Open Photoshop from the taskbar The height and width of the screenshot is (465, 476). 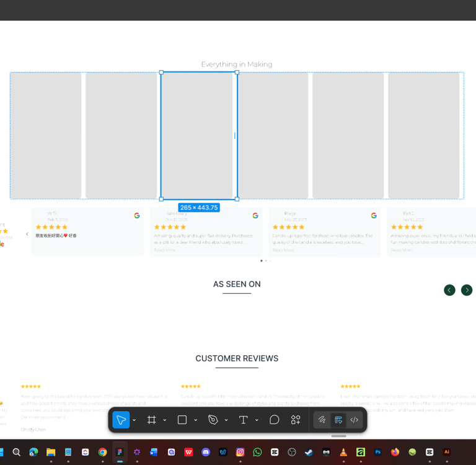pyautogui.click(x=377, y=452)
